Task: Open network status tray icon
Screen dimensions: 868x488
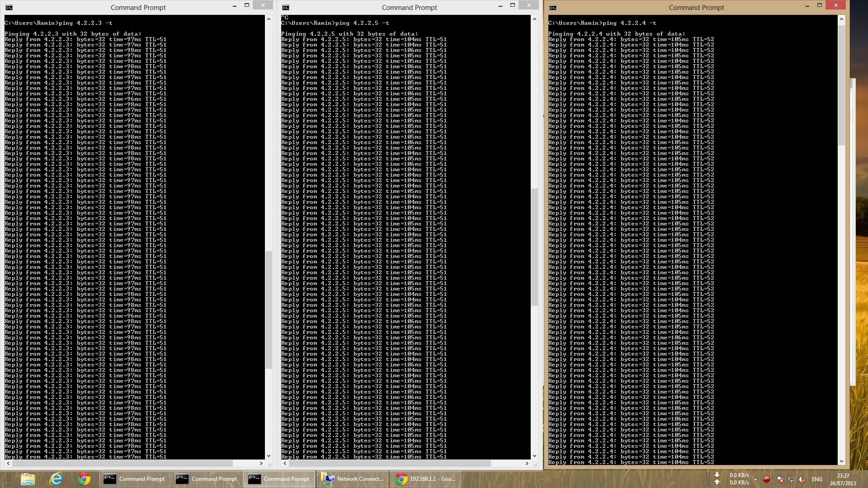Action: (x=791, y=479)
